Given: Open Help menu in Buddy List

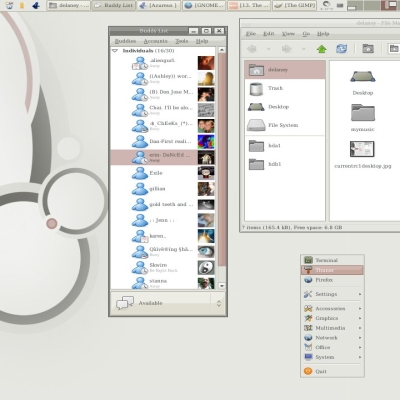Looking at the screenshot, I should click(202, 41).
